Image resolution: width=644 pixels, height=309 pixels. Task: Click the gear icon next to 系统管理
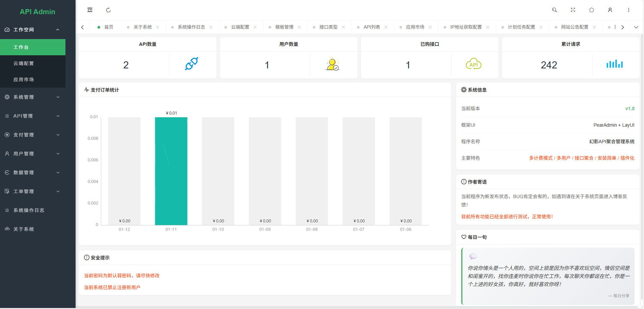tap(7, 97)
